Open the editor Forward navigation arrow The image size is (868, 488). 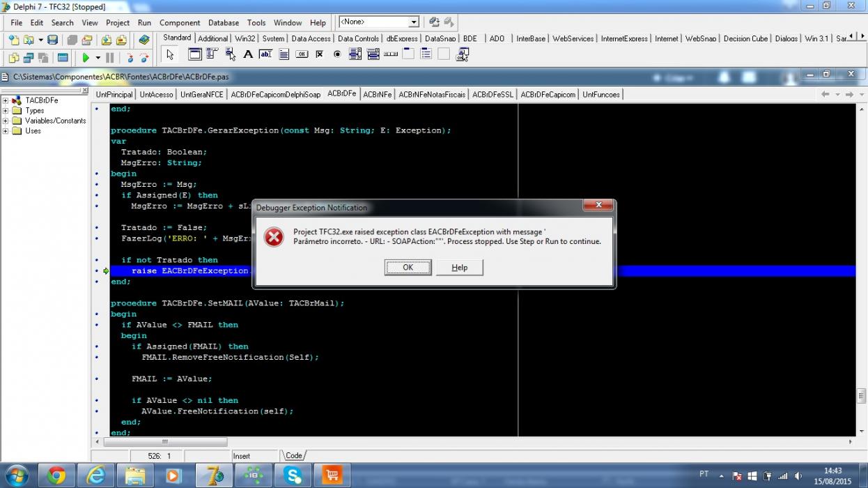tap(849, 94)
